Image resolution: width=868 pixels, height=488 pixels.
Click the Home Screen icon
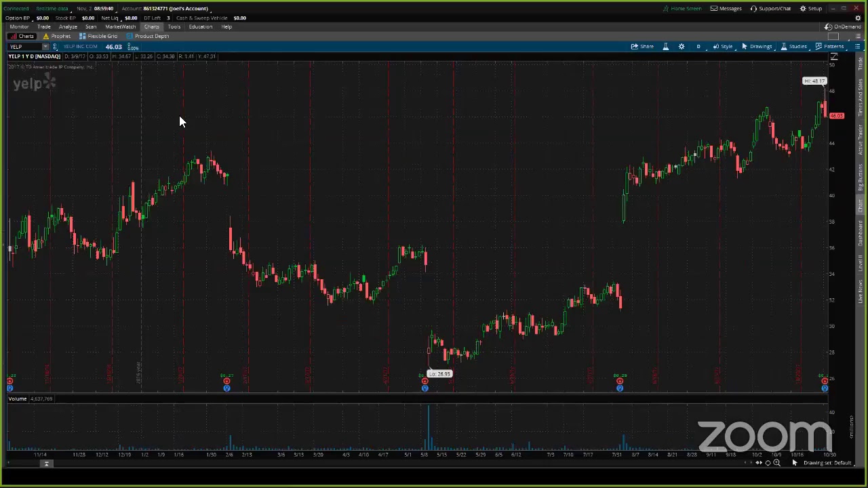pos(682,9)
